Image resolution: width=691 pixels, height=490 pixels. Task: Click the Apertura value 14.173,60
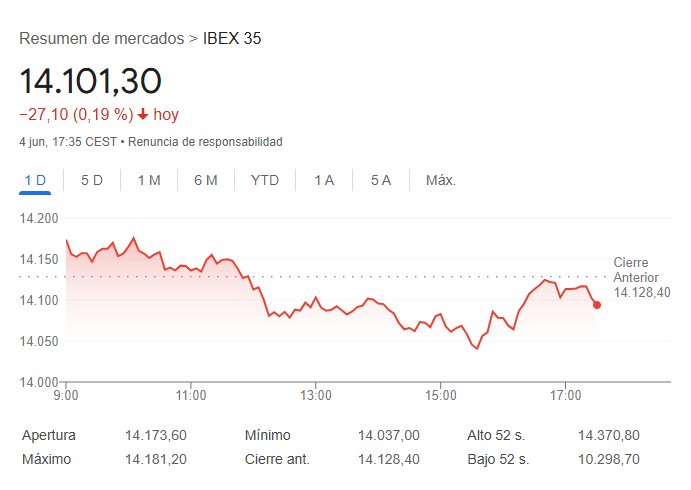(156, 435)
